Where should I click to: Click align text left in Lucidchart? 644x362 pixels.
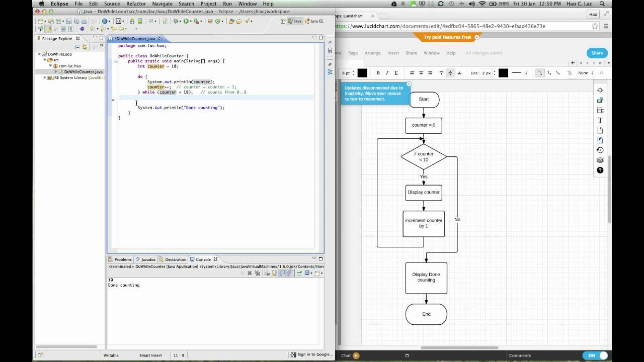[x=412, y=73]
